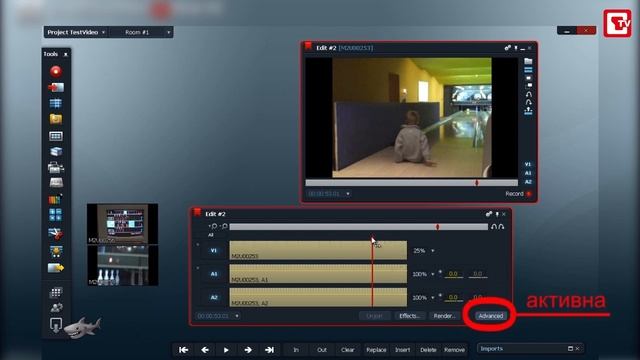Screen dimensions: 640x360
Task: Click the timeline zoom-out magnifier
Action: click(224, 226)
